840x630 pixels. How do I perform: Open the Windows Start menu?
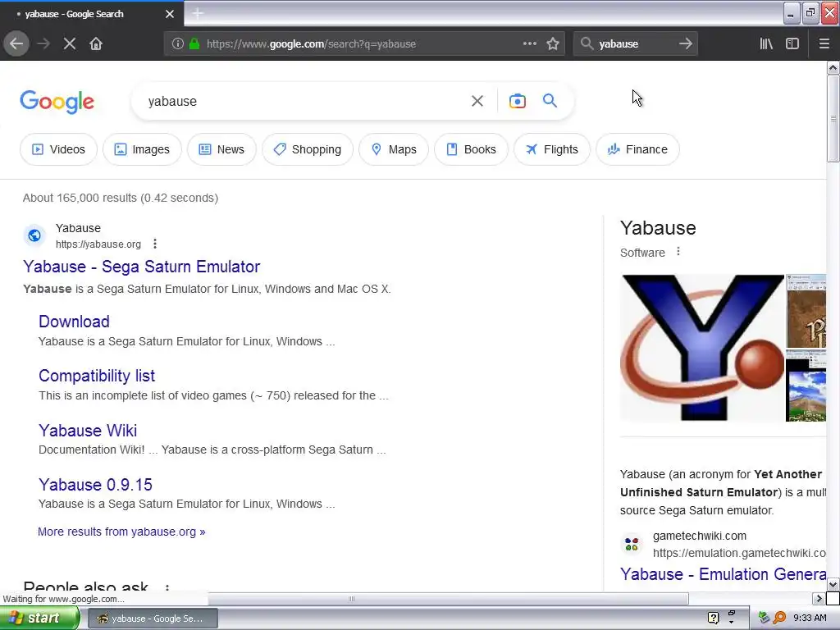39,619
